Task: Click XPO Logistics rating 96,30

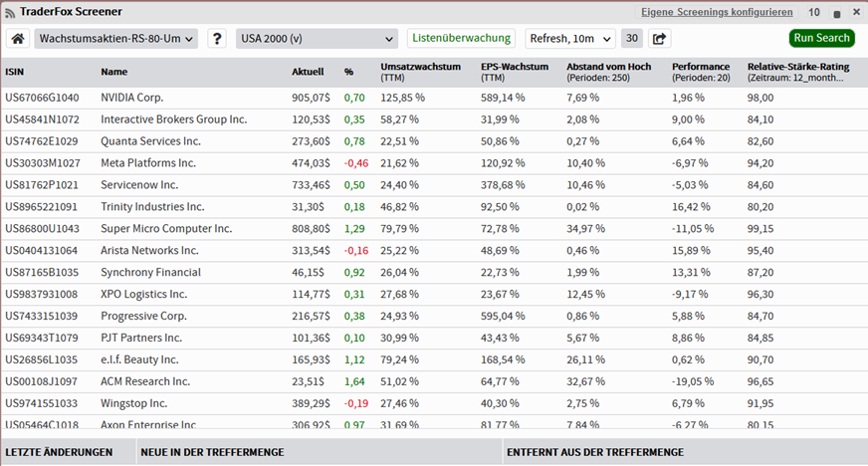Action: pos(760,295)
